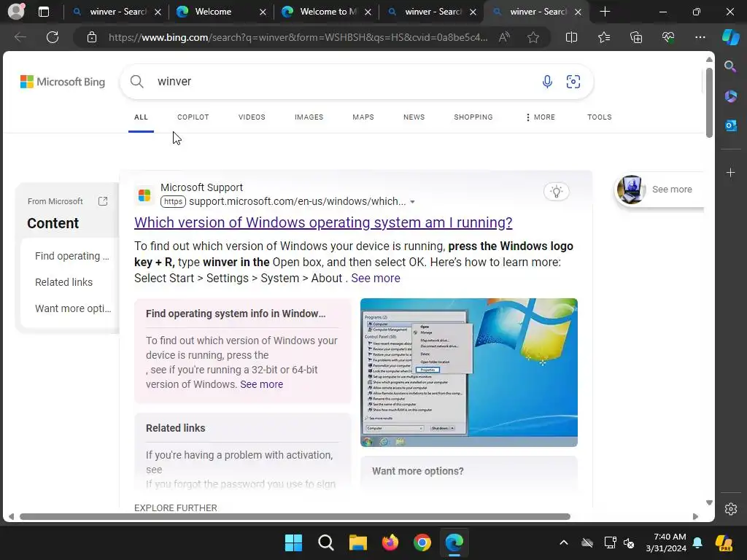
Task: Show hidden tray icons chevron
Action: point(564,542)
